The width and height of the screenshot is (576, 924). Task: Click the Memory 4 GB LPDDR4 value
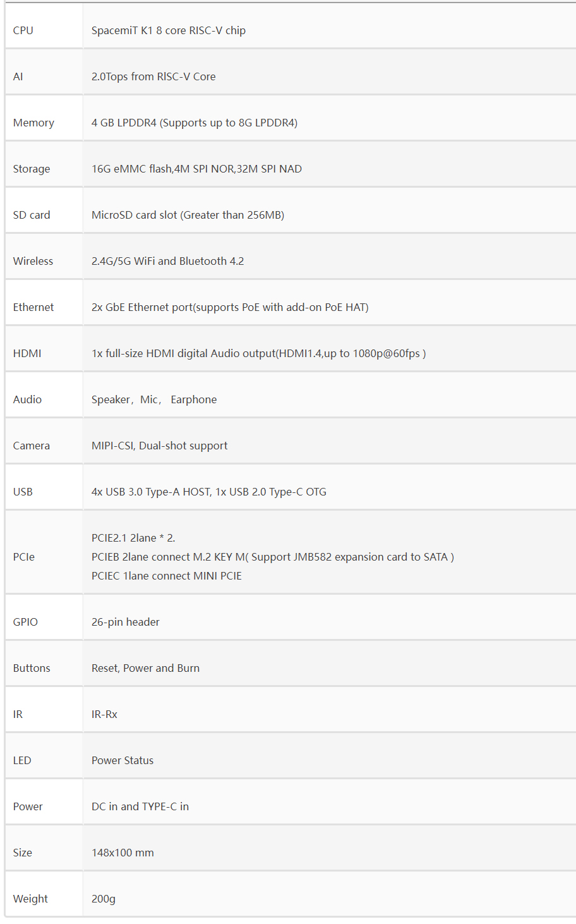tap(194, 123)
